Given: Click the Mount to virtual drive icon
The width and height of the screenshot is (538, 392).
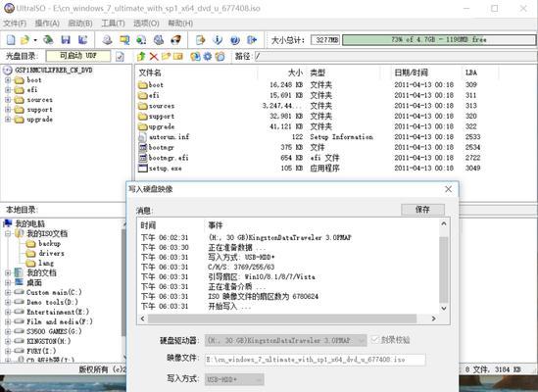Looking at the screenshot, I should click(159, 40).
